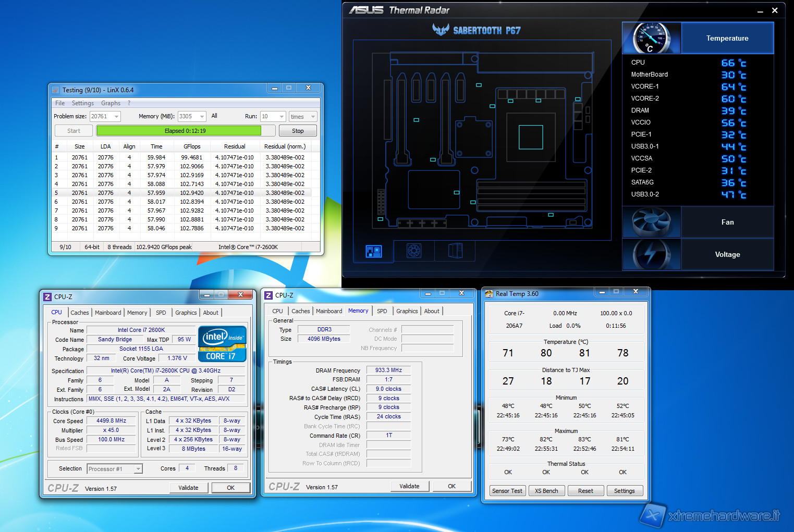The image size is (794, 532).
Task: Click the Sensor Test button in Real Temp
Action: click(507, 491)
